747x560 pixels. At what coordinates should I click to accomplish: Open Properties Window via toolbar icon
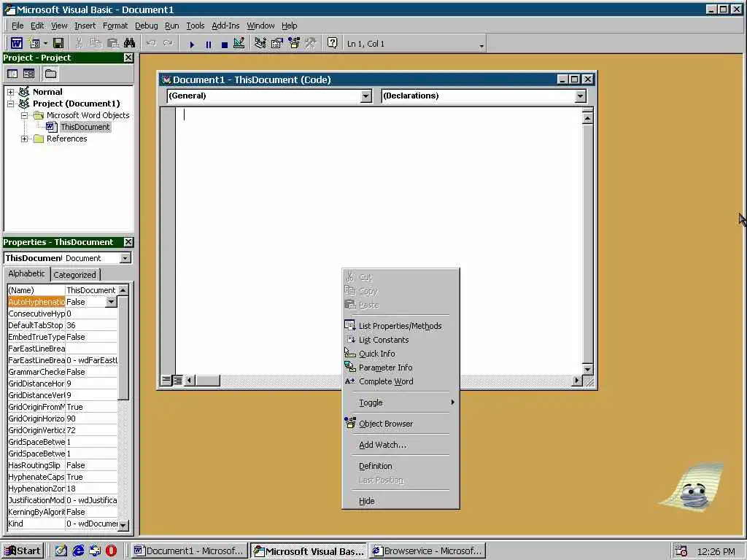coord(276,43)
